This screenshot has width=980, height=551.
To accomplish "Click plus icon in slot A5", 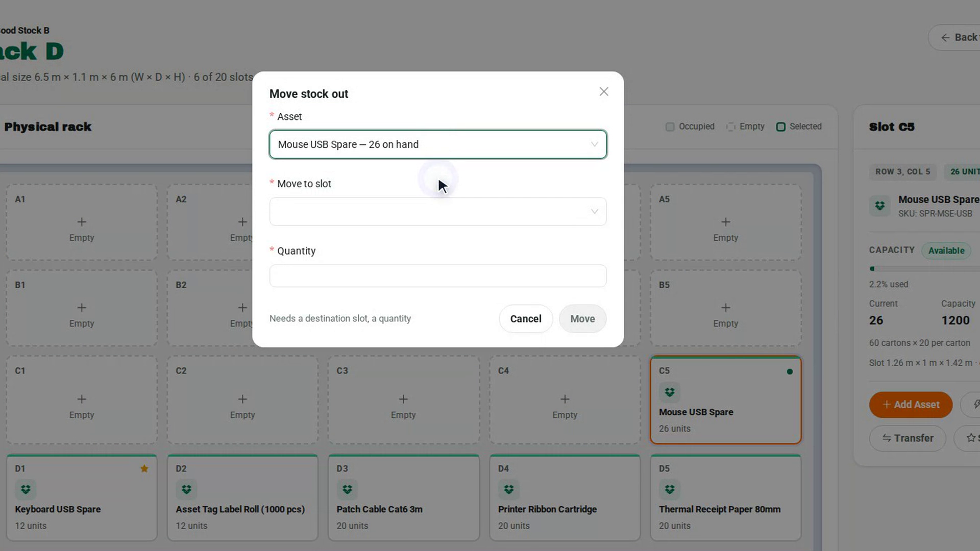I will [x=726, y=222].
